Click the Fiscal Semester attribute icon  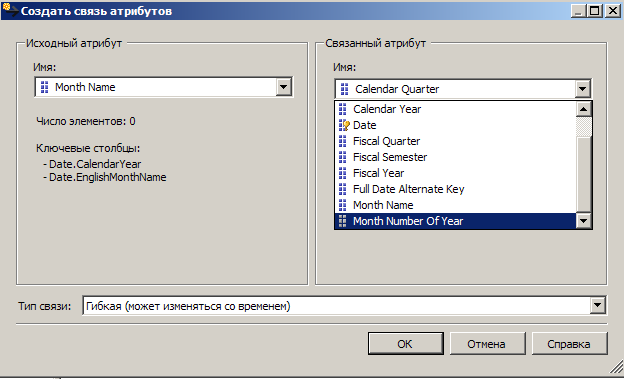coord(342,157)
